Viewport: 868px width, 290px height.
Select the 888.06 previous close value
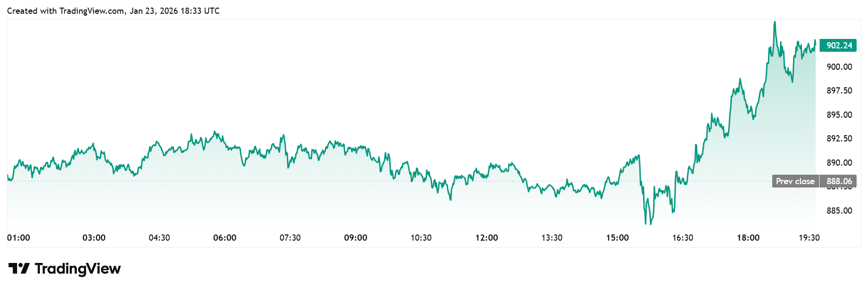click(x=839, y=181)
